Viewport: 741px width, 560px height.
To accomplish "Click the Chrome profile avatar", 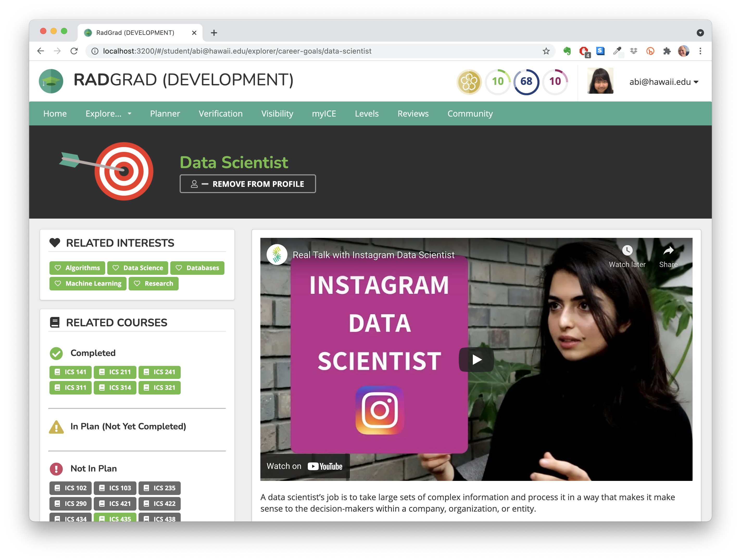I will click(683, 51).
